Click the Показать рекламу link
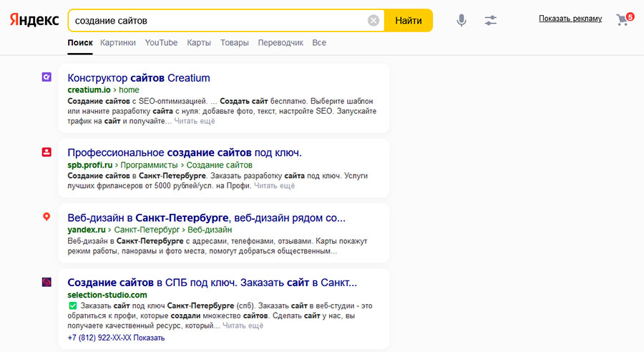 point(570,19)
